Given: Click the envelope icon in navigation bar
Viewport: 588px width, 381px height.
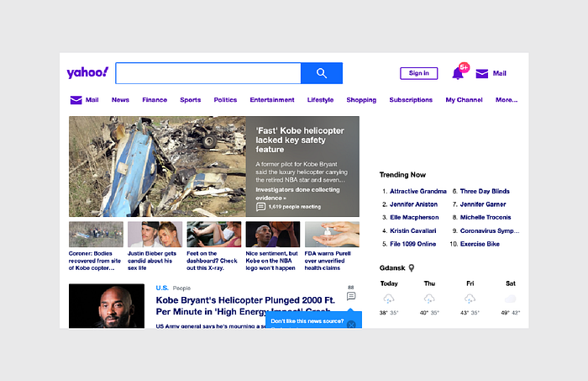Looking at the screenshot, I should tap(76, 100).
